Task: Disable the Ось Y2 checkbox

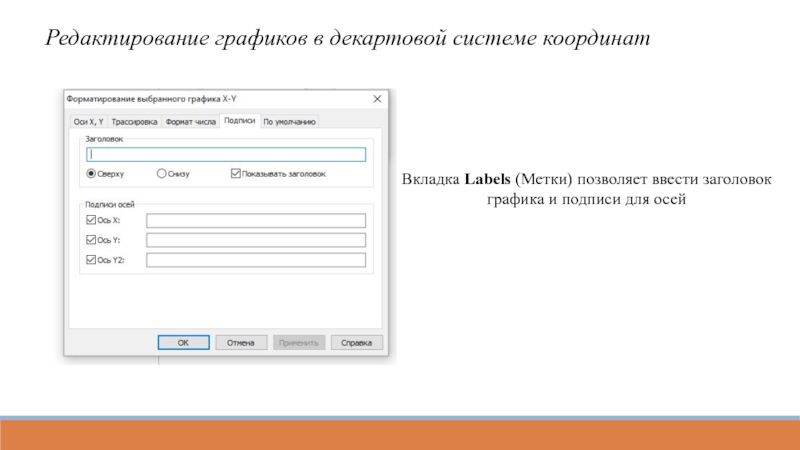Action: click(91, 260)
